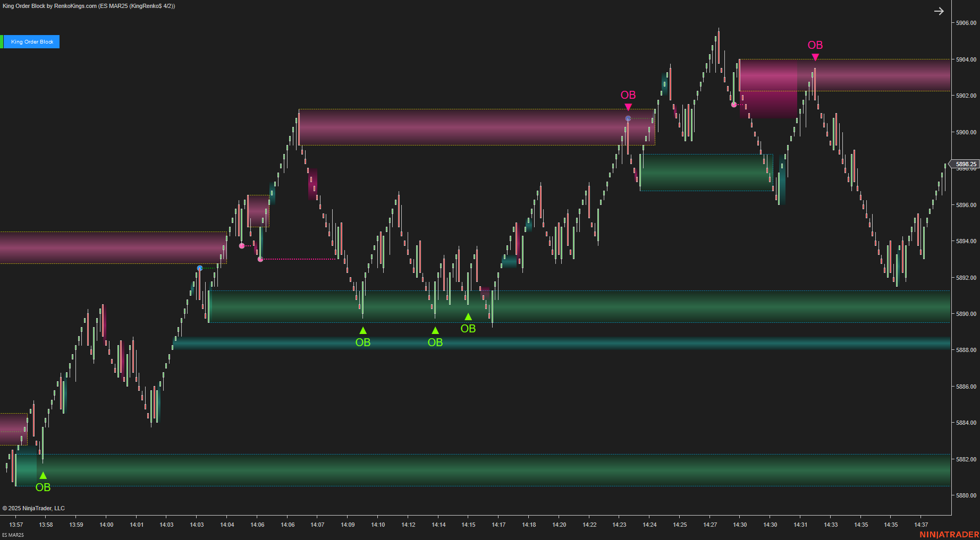Click the King Order Block indicator button

point(32,41)
